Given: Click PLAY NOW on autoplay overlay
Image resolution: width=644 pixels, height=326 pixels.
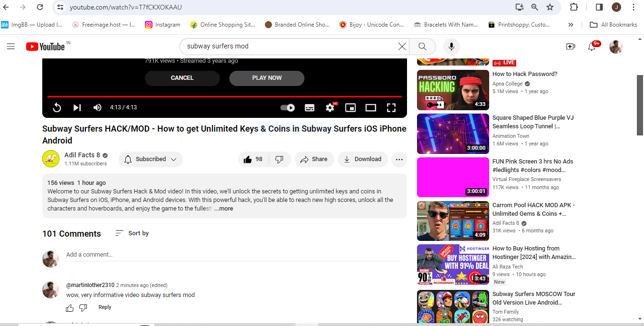Looking at the screenshot, I should (x=267, y=78).
